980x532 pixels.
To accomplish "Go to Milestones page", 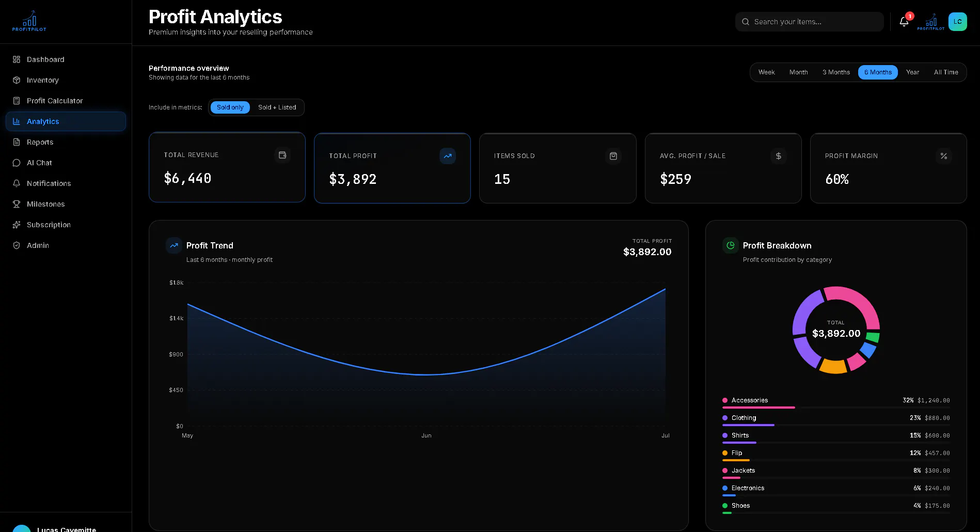I will 66,204.
